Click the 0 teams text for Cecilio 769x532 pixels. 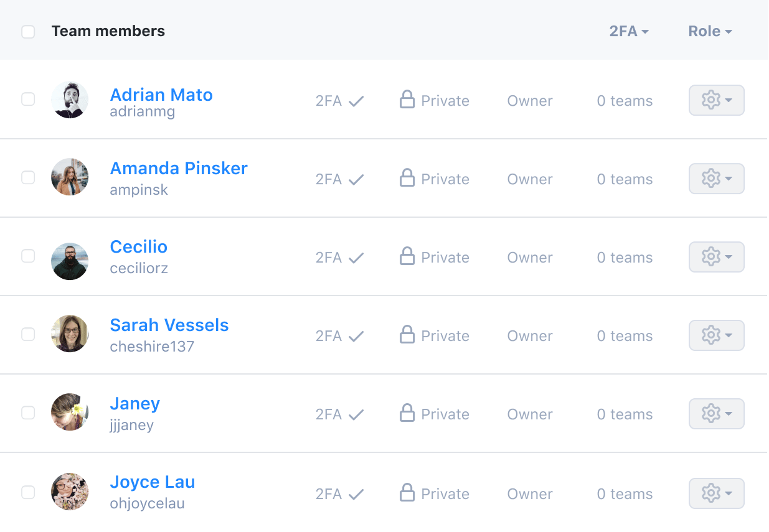pos(625,258)
